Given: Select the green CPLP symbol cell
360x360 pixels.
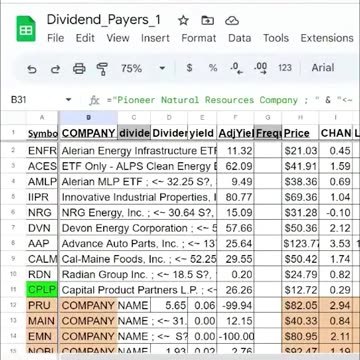Looking at the screenshot, I should tap(42, 290).
